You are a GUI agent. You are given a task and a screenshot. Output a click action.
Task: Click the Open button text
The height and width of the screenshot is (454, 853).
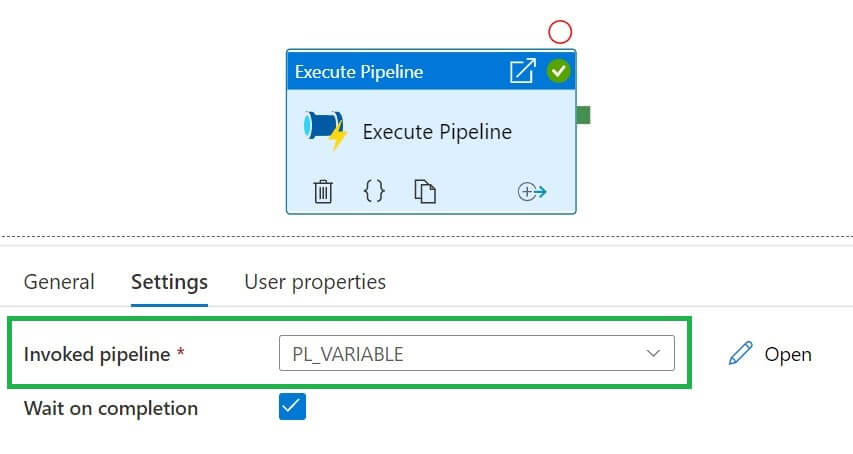[x=788, y=354]
